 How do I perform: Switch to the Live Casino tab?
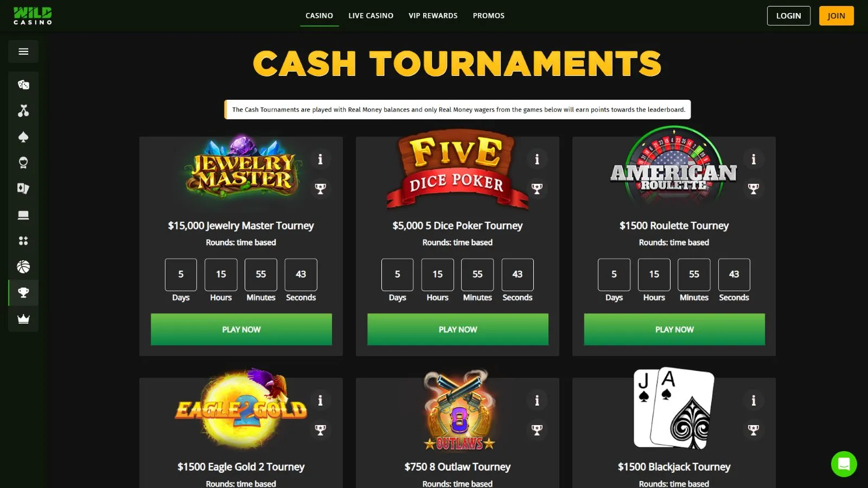click(x=371, y=16)
